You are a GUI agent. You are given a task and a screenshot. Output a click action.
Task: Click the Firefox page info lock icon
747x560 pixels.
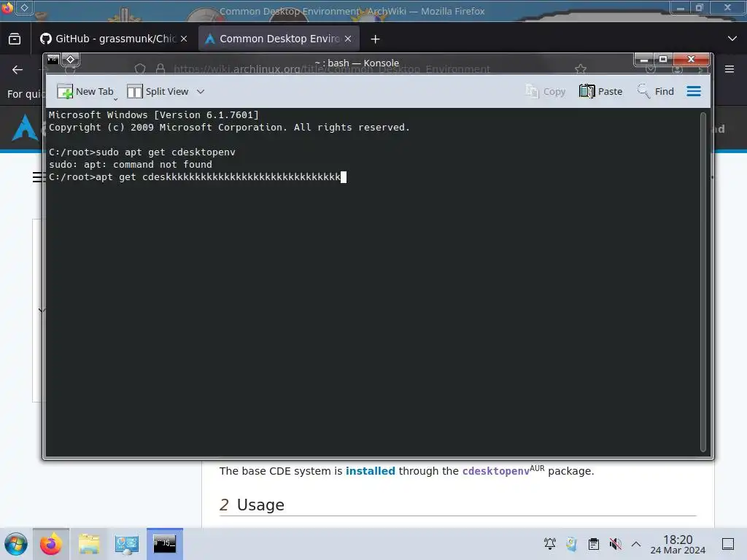160,69
